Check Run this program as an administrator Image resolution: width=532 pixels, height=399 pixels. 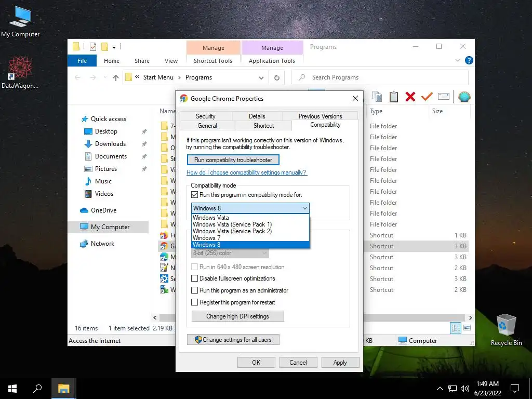point(194,290)
